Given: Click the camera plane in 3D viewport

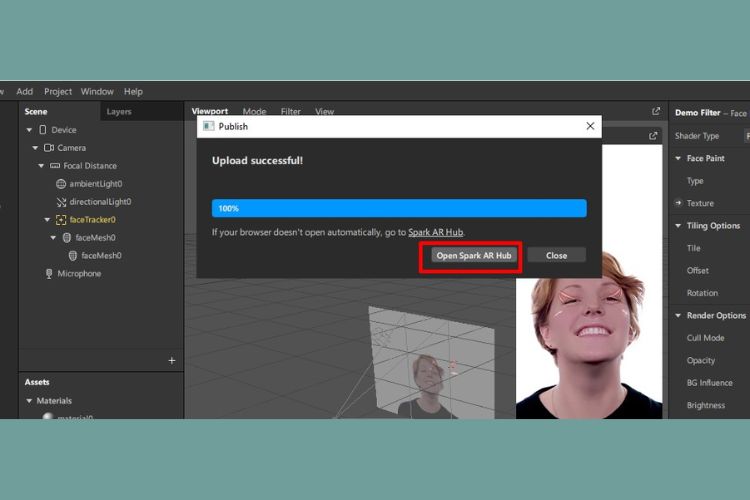Looking at the screenshot, I should [430, 364].
